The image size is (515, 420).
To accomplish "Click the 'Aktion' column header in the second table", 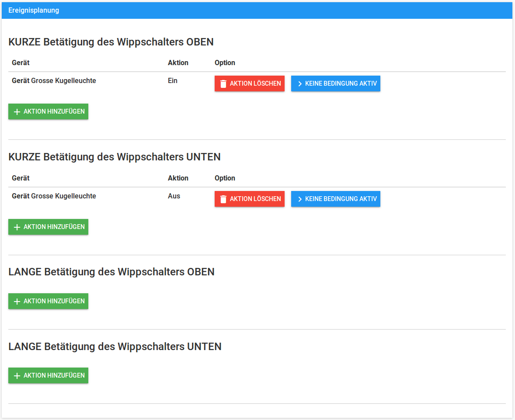I will point(178,178).
